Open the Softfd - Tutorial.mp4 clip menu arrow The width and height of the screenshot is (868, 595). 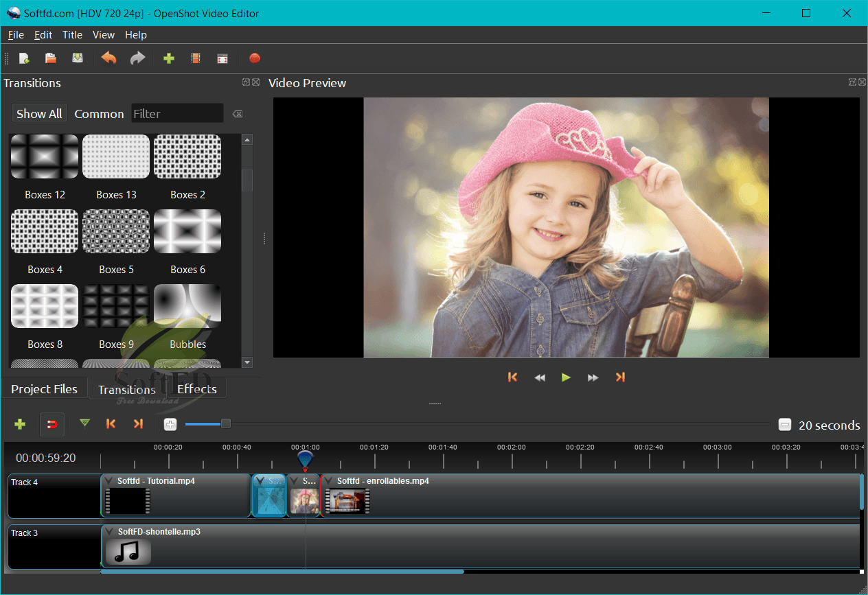(109, 481)
